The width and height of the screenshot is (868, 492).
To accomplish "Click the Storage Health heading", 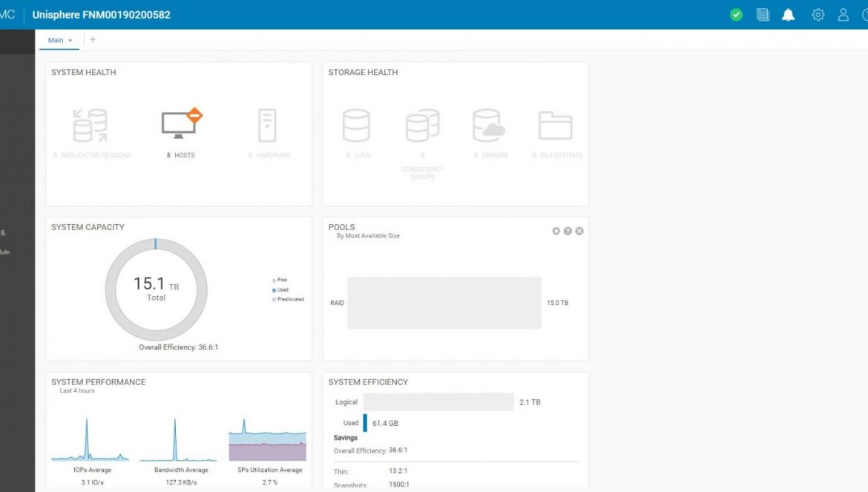I will click(x=363, y=72).
